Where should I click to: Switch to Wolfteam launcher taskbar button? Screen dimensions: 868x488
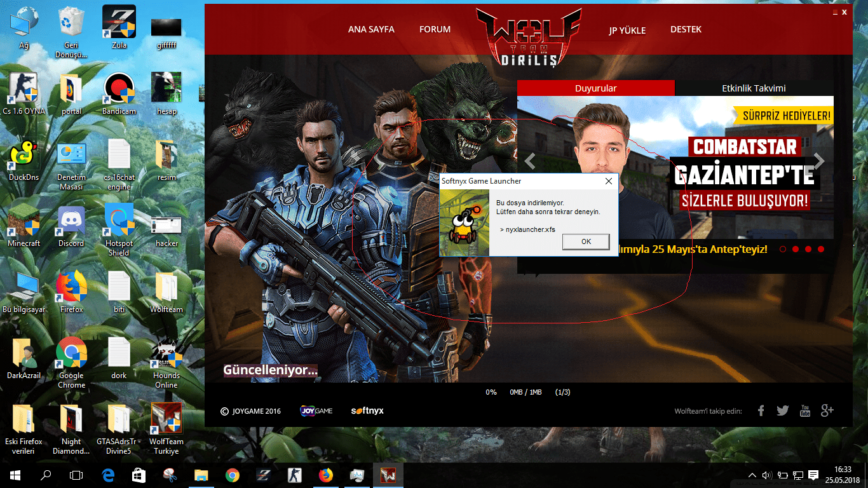(388, 475)
